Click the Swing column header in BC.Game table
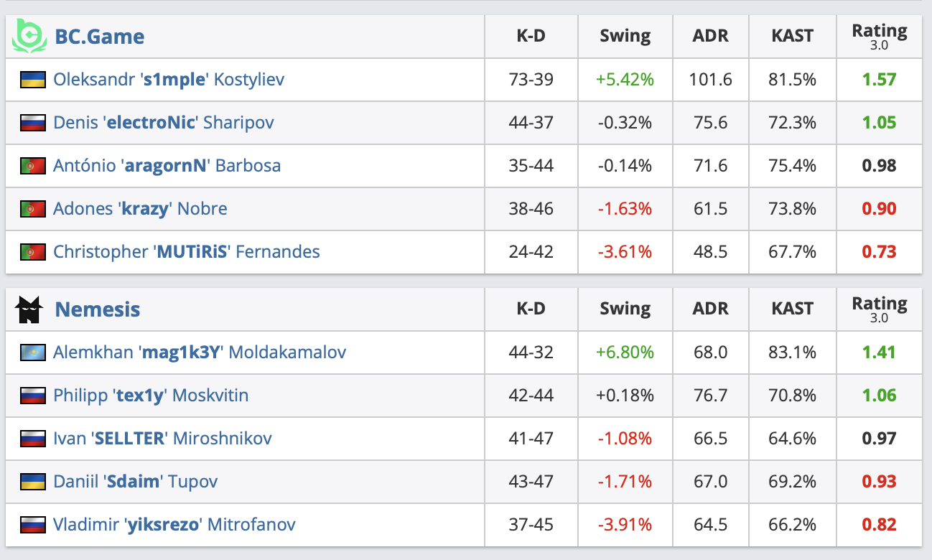932x560 pixels. [625, 36]
